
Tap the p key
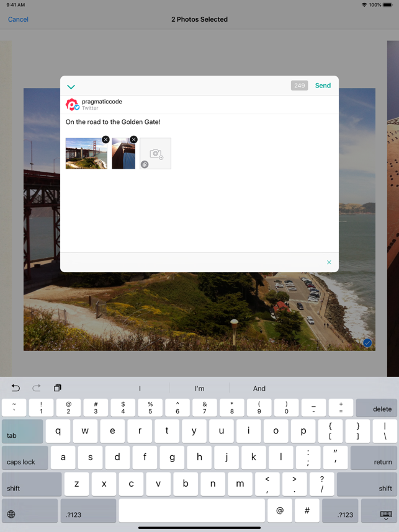(x=303, y=431)
